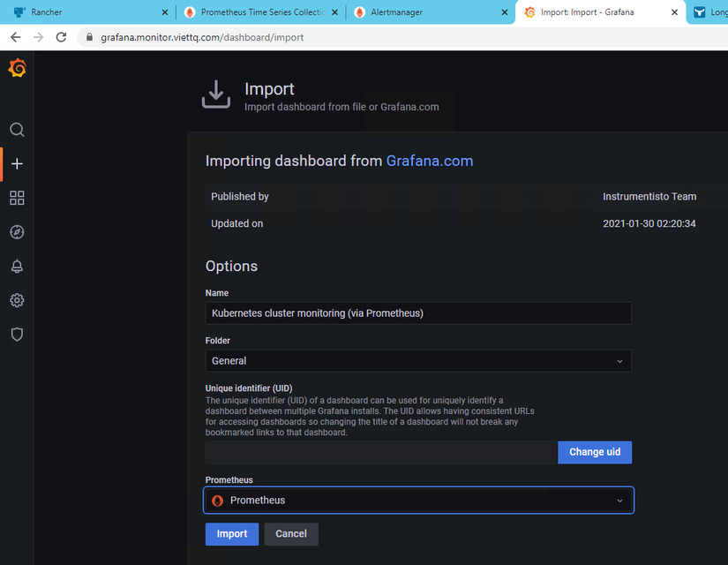Screen dimensions: 728x565
Task: Open the Explore compass icon
Action: 17,232
